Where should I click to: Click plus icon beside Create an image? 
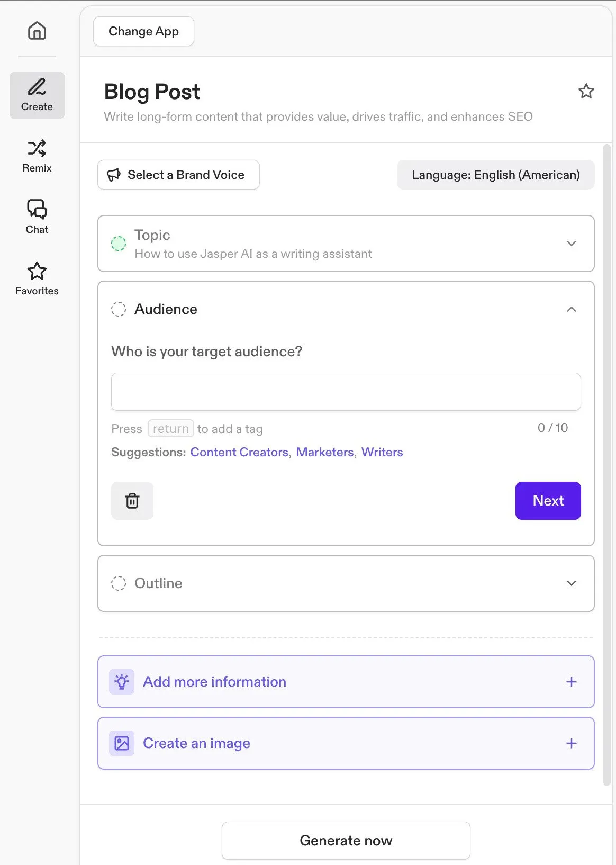click(571, 743)
